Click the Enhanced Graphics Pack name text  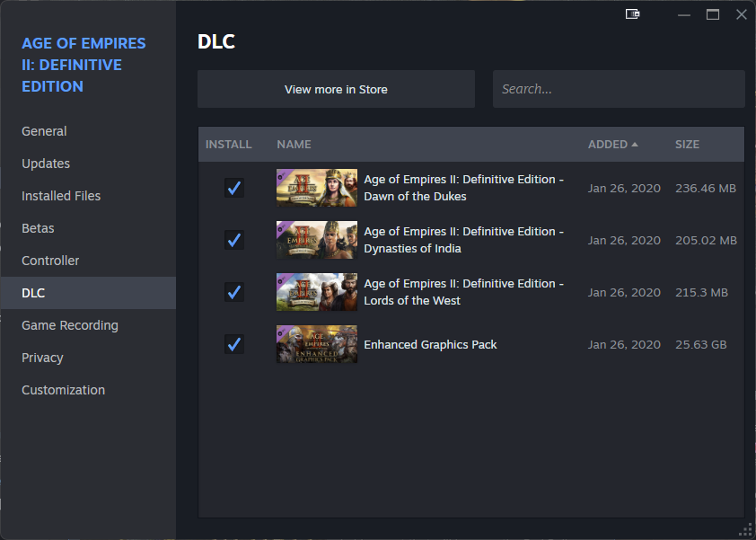click(430, 344)
